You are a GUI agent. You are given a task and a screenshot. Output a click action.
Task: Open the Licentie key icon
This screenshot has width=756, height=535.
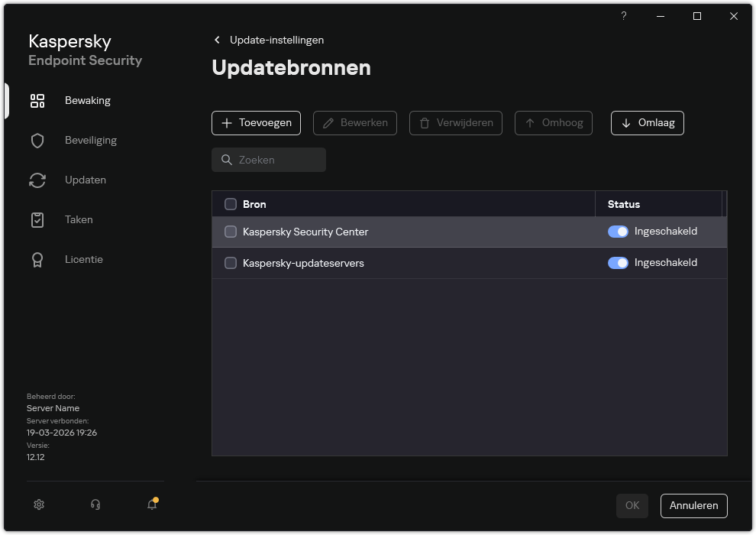(x=37, y=259)
